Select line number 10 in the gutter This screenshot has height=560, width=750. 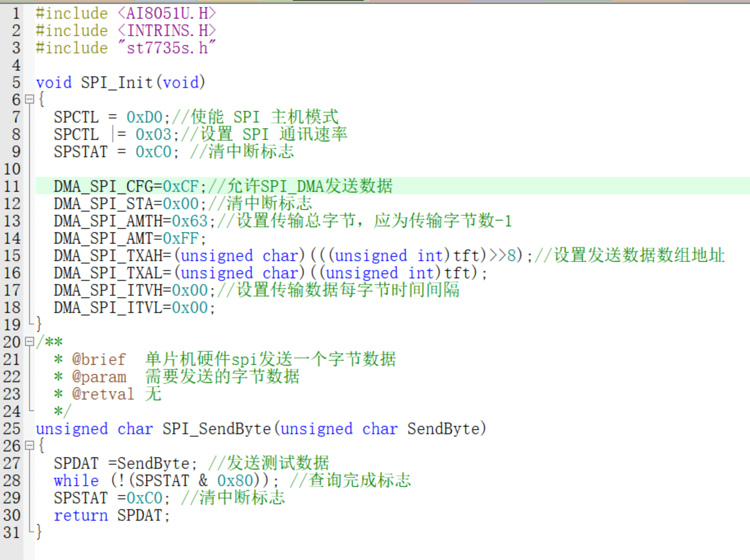12,169
